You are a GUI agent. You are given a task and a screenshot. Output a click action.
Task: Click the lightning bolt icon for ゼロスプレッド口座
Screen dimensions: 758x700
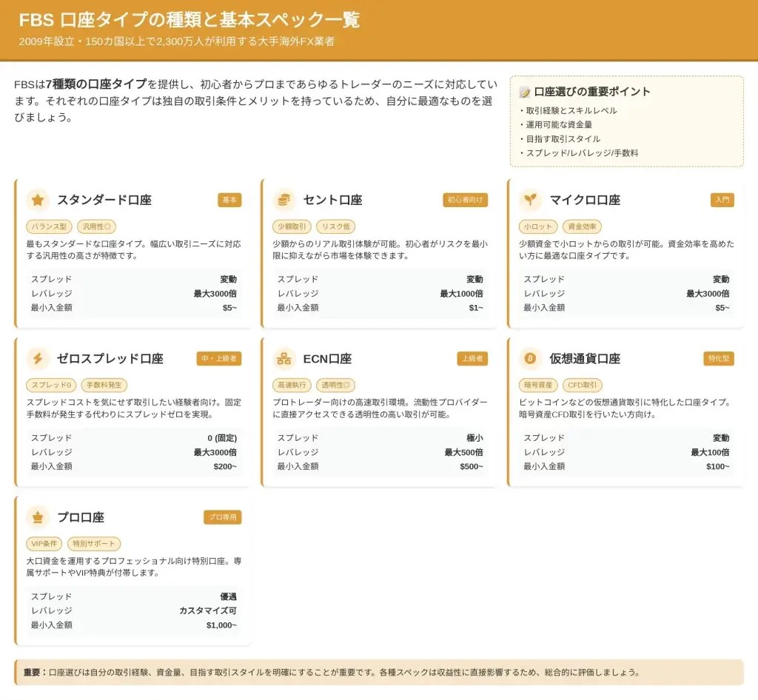(38, 359)
